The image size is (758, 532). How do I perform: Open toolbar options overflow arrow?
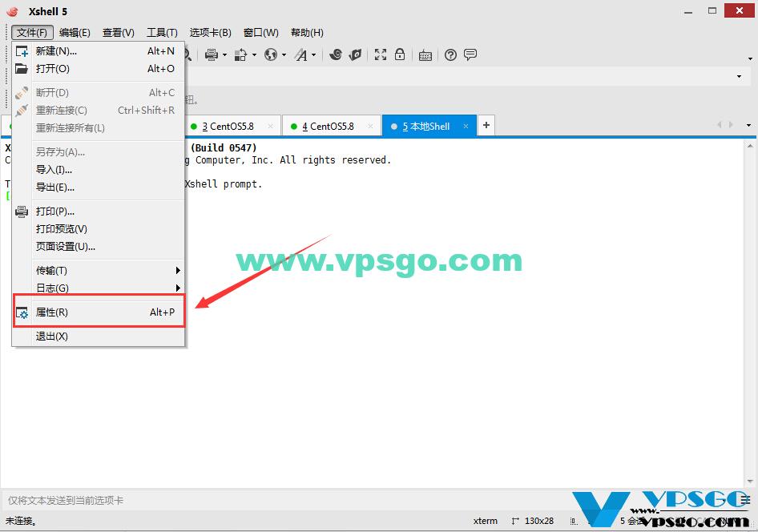[x=750, y=59]
